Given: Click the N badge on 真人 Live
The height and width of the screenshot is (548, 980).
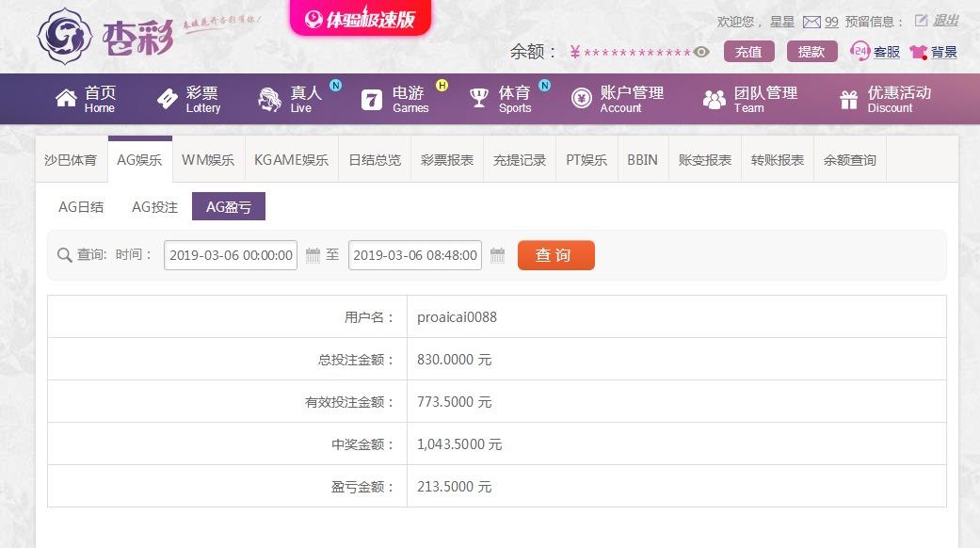Looking at the screenshot, I should click(x=336, y=86).
